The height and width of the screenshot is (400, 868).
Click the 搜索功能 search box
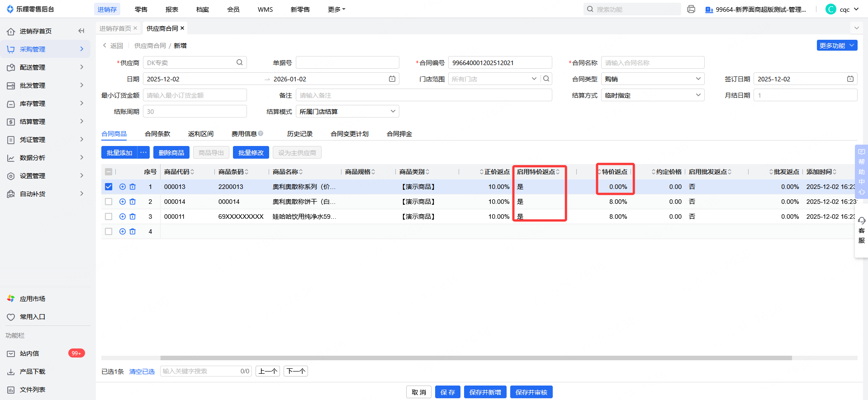coord(632,9)
